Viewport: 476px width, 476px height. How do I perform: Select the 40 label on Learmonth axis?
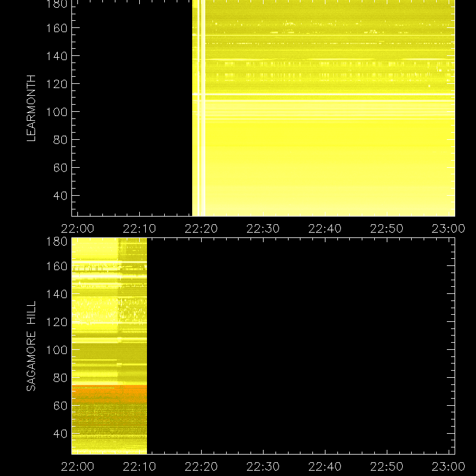click(60, 196)
